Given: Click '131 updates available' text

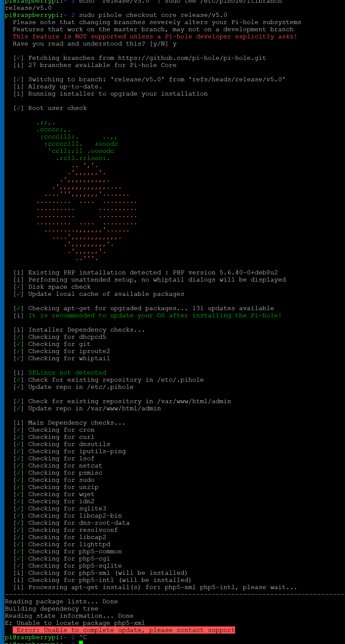Looking at the screenshot, I should pos(233,308).
